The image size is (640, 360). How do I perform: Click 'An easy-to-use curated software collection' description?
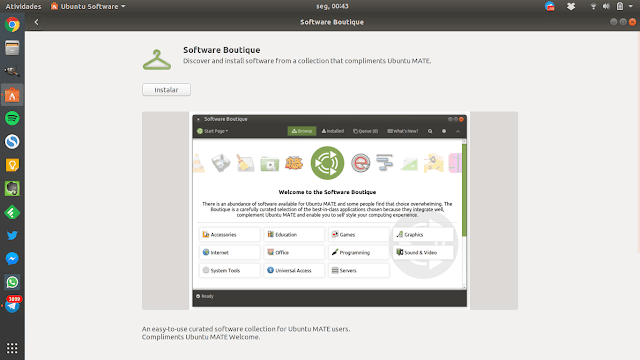coord(246,329)
